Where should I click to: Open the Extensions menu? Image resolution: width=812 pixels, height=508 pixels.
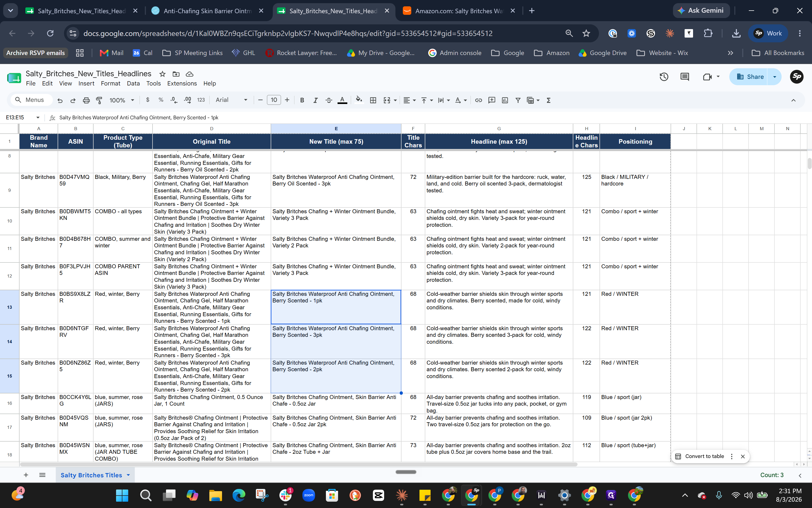tap(182, 83)
